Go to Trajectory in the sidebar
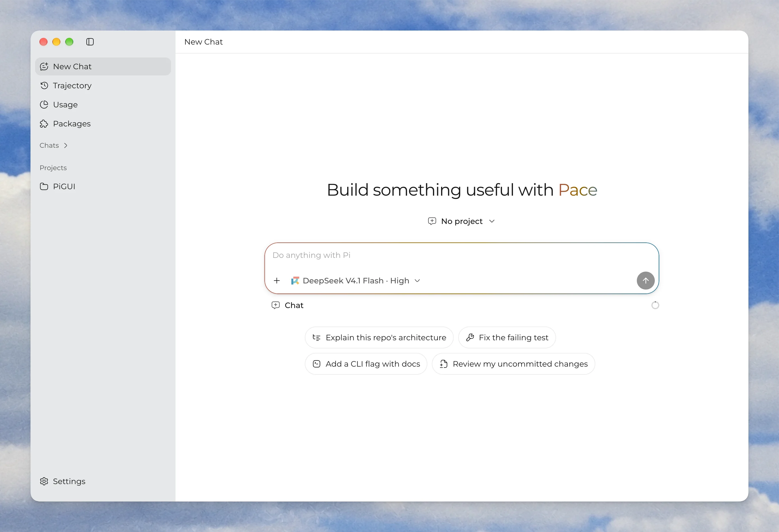This screenshot has height=532, width=779. 103,85
